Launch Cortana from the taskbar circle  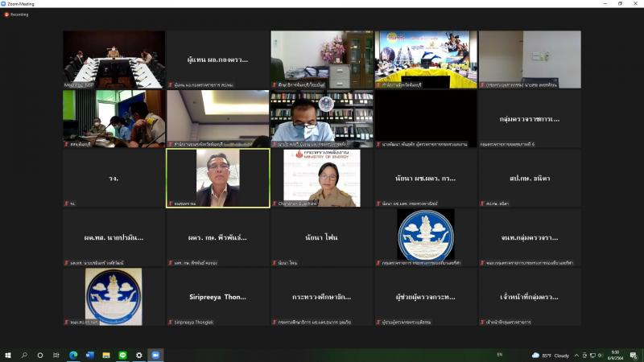[x=39, y=355]
